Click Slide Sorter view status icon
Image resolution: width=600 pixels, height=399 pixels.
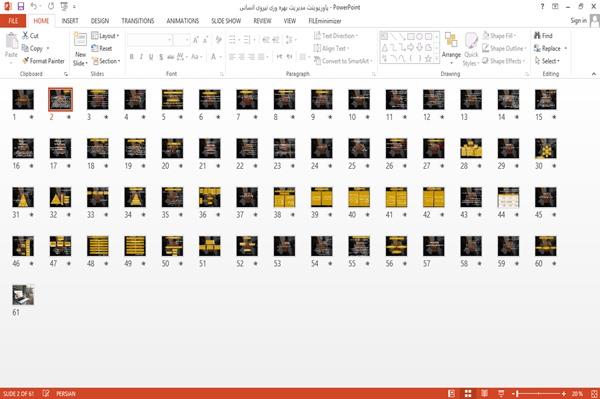(x=468, y=393)
